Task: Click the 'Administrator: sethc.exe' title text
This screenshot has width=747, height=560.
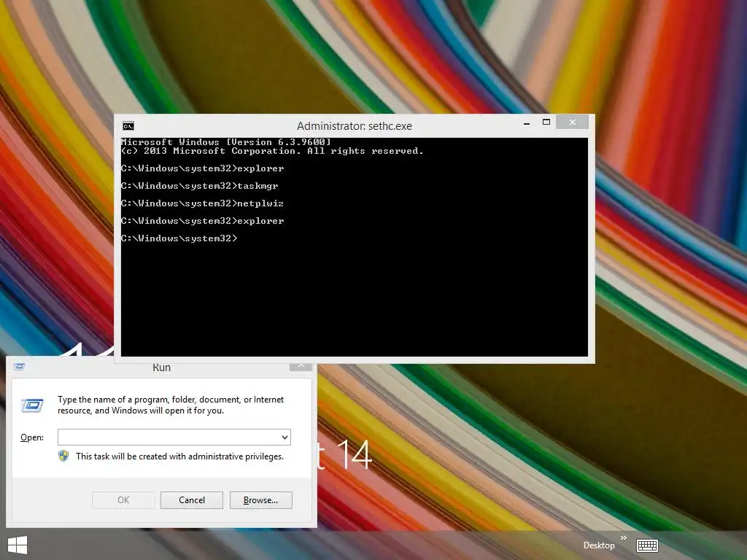Action: (355, 126)
